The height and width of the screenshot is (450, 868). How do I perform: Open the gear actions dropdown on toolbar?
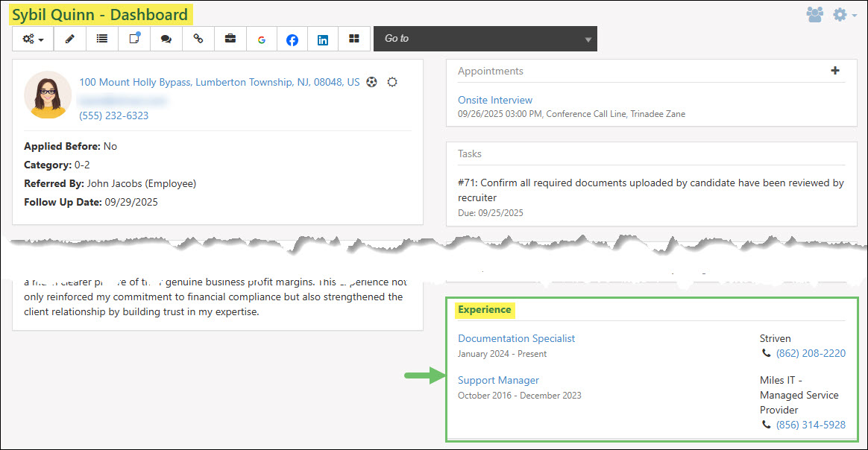(x=32, y=39)
